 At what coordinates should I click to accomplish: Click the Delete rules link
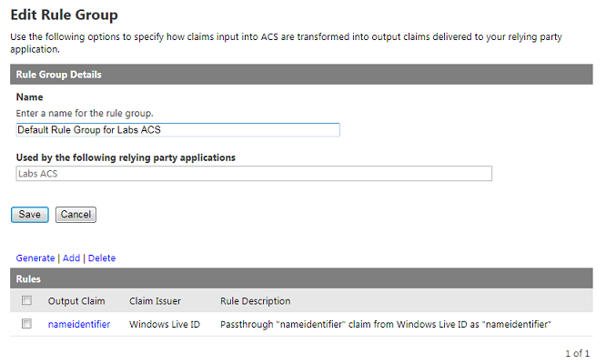click(102, 258)
